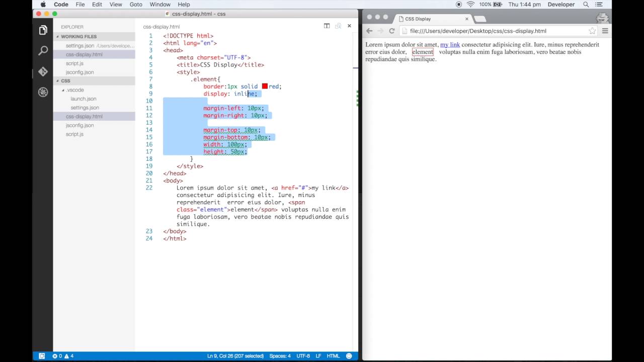Screen dimensions: 644x362
Task: Open the Search view in the activity bar
Action: pos(43,51)
